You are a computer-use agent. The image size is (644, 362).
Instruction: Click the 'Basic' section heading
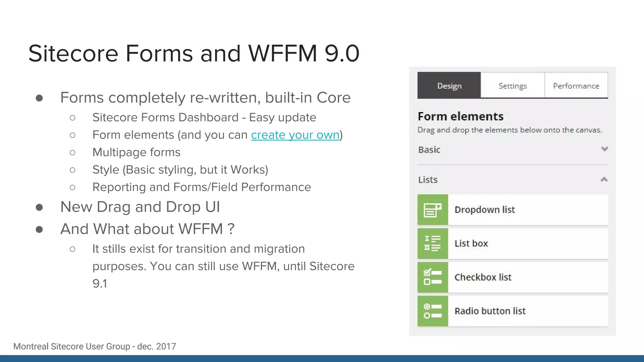(429, 150)
